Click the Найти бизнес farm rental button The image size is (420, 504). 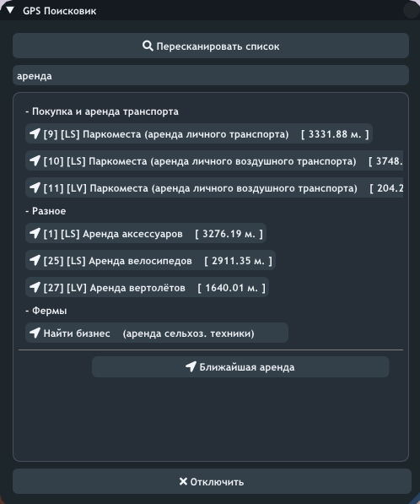click(157, 333)
